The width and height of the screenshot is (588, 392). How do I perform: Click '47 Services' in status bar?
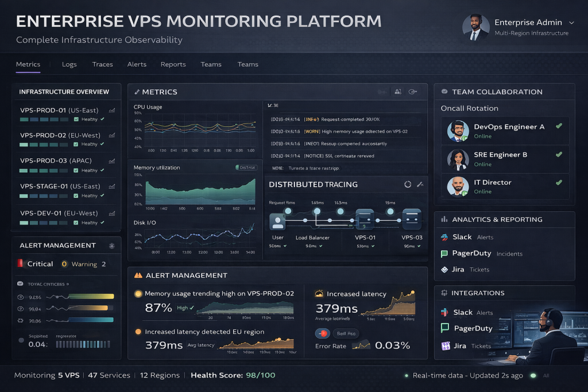(x=109, y=375)
